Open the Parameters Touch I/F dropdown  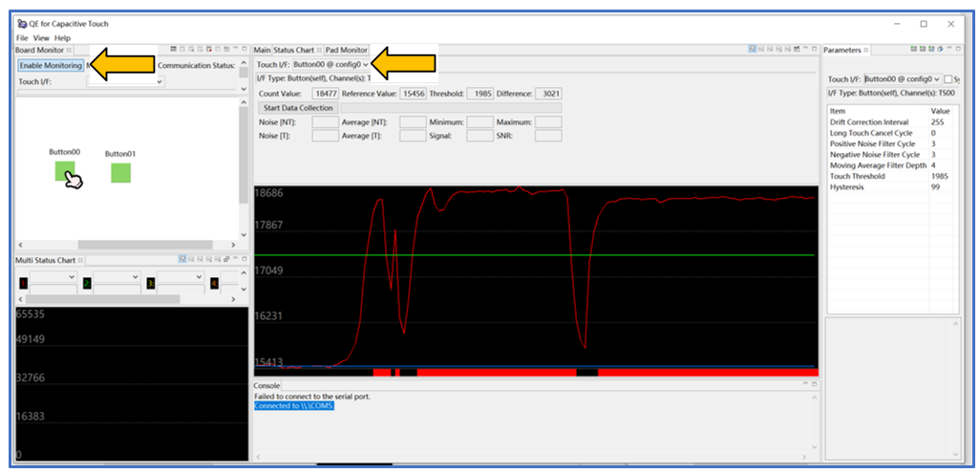(936, 79)
